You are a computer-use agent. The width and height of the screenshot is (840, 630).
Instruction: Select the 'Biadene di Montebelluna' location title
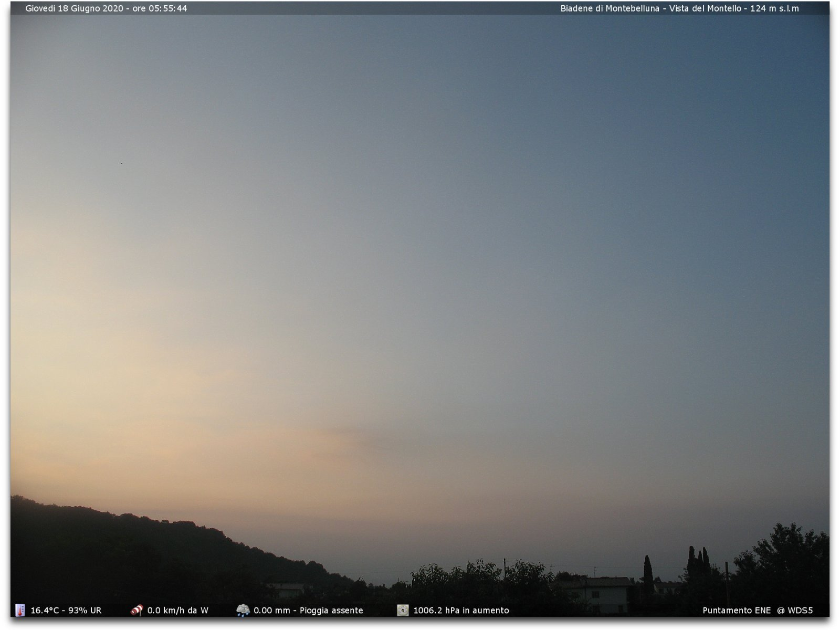(x=610, y=8)
